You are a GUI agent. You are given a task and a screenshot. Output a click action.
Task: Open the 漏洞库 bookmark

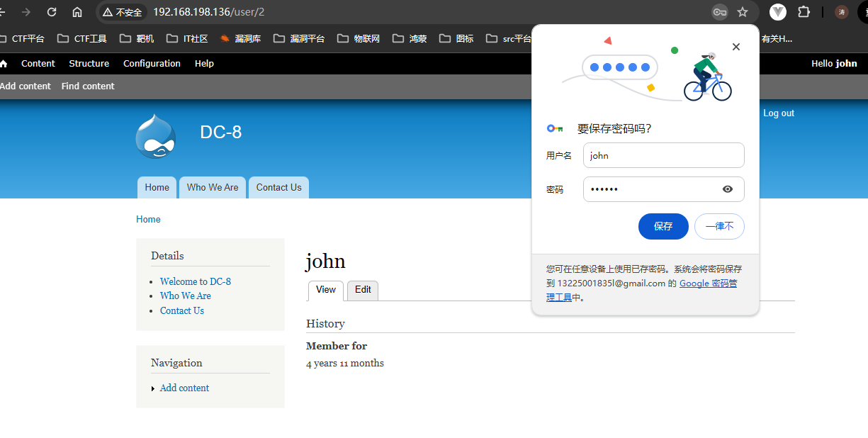(x=240, y=39)
